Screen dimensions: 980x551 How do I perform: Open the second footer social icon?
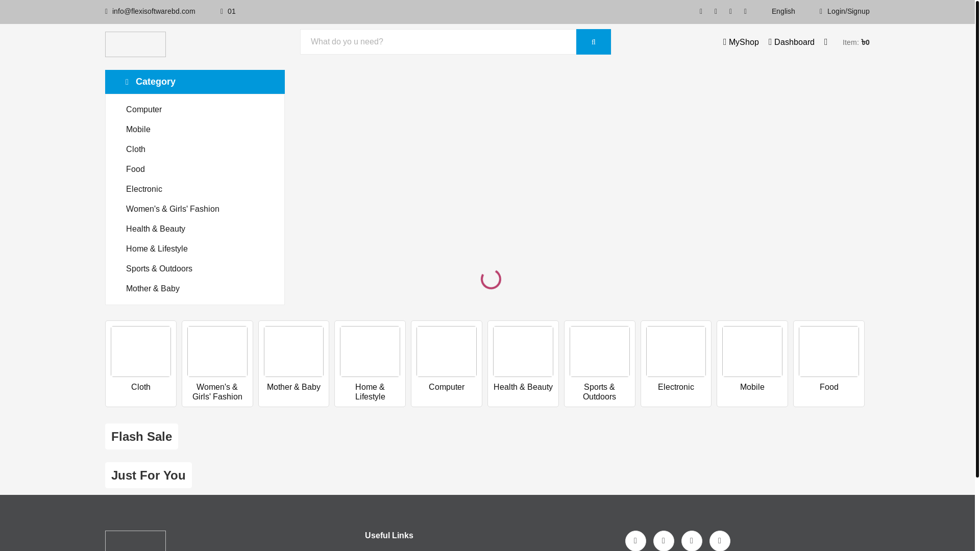[x=664, y=540]
